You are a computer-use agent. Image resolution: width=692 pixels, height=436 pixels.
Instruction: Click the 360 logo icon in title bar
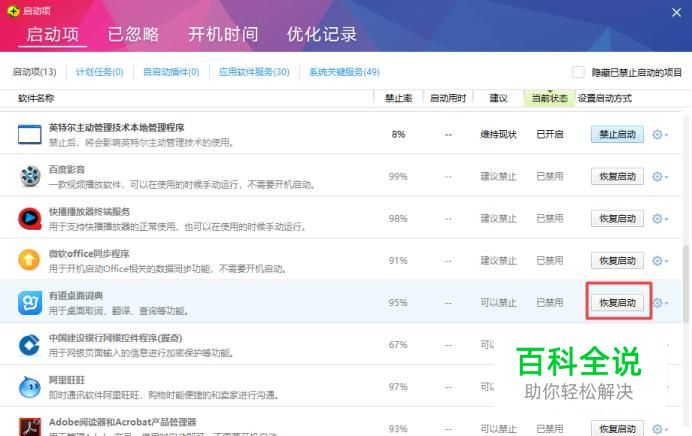(x=13, y=11)
